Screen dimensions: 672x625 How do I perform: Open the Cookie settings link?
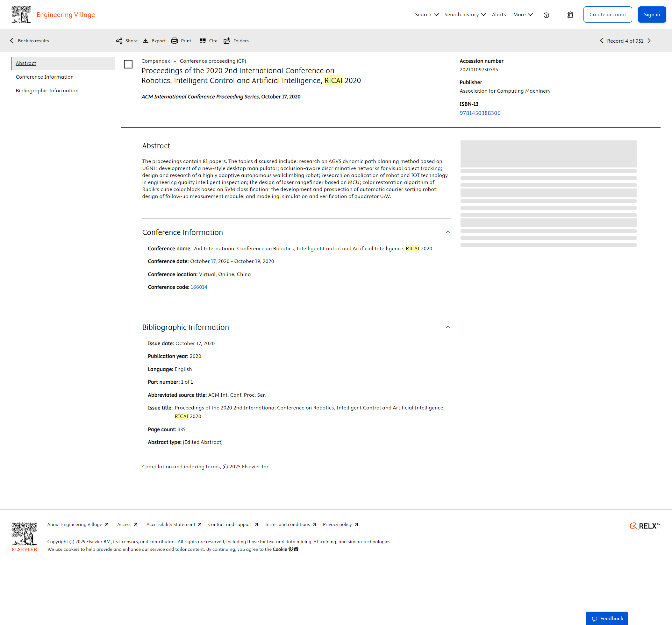point(285,549)
